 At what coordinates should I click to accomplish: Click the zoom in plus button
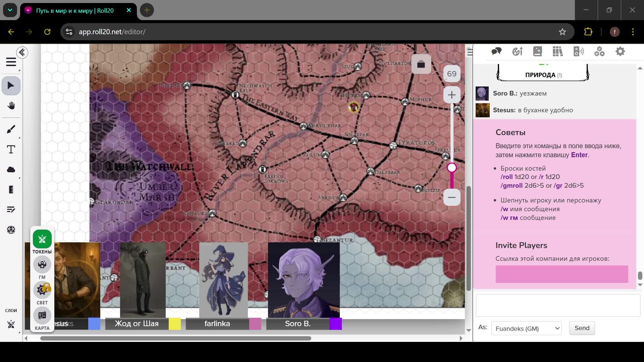[x=451, y=95]
